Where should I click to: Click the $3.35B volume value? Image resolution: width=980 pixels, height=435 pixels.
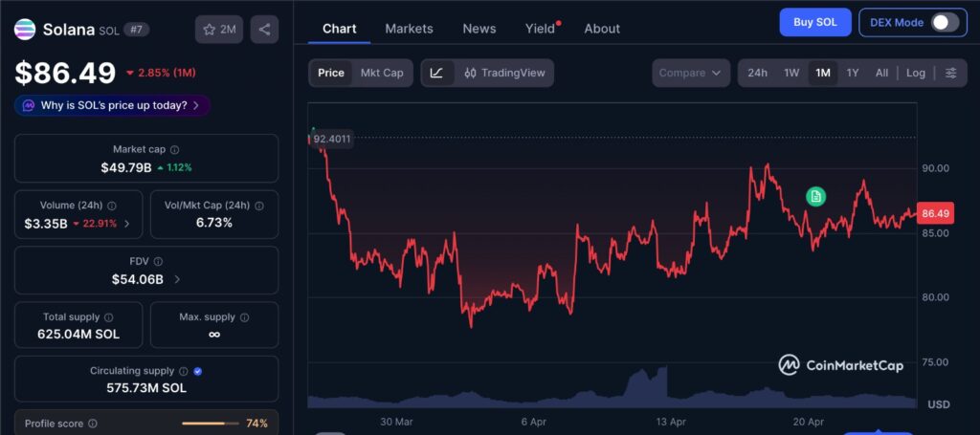pyautogui.click(x=46, y=224)
